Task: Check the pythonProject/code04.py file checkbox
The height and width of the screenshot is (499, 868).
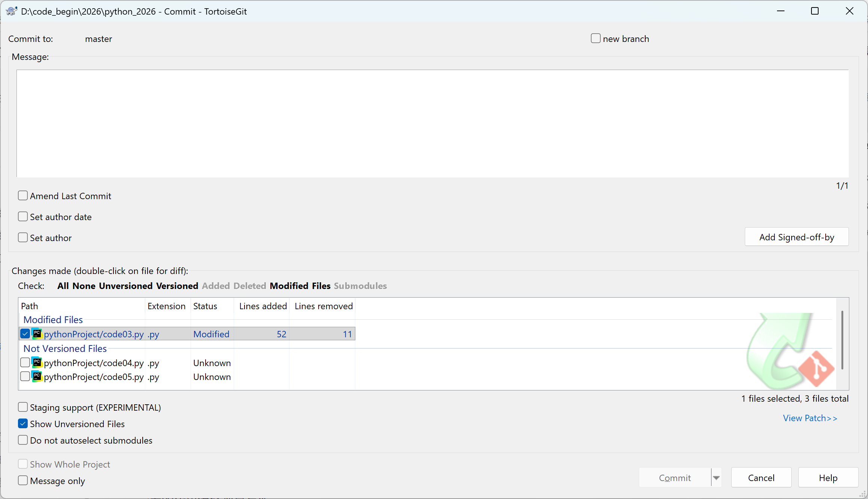Action: 25,362
